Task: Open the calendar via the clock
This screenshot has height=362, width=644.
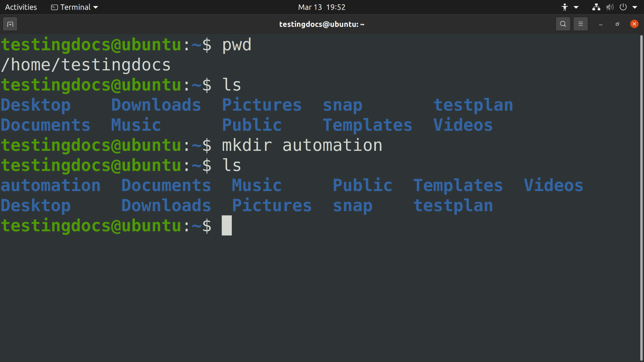Action: coord(321,7)
